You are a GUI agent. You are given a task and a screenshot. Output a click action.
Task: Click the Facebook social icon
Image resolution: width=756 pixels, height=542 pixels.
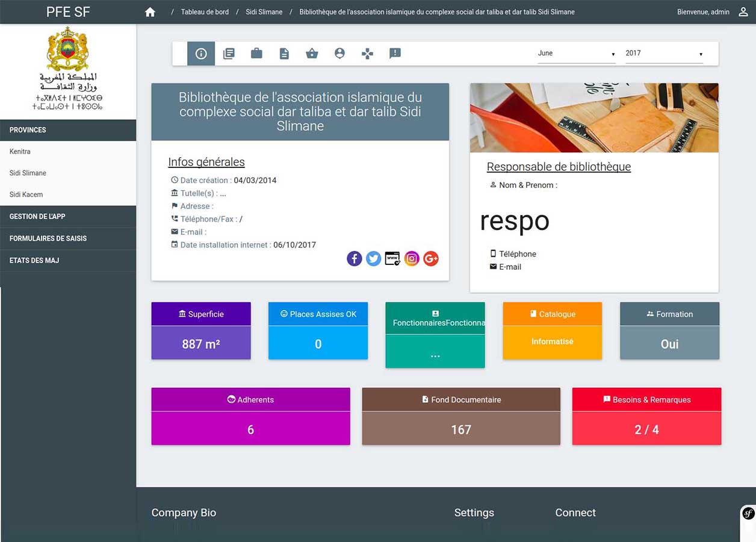click(355, 259)
